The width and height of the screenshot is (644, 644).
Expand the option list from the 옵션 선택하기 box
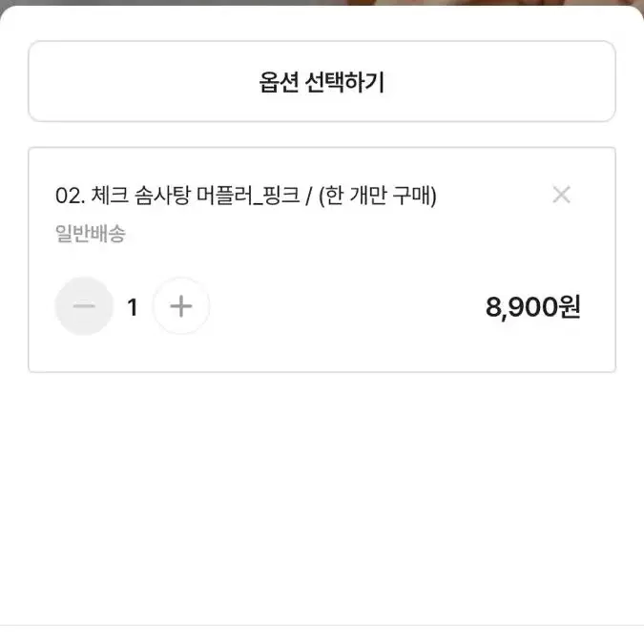322,81
